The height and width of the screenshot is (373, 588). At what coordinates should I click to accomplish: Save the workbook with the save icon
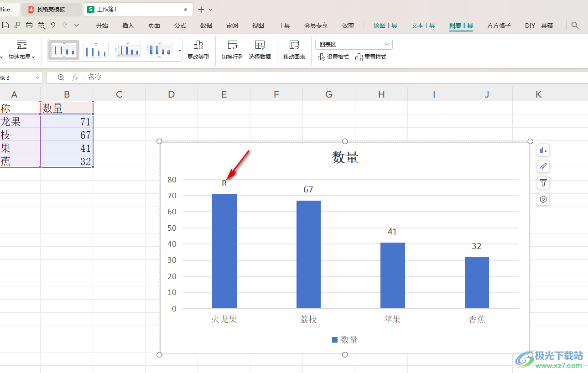click(5, 26)
